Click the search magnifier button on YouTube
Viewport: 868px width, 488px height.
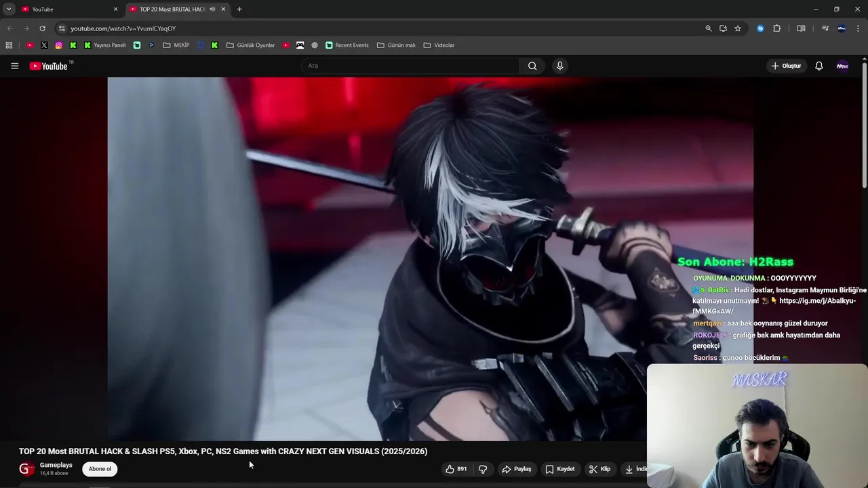point(532,66)
